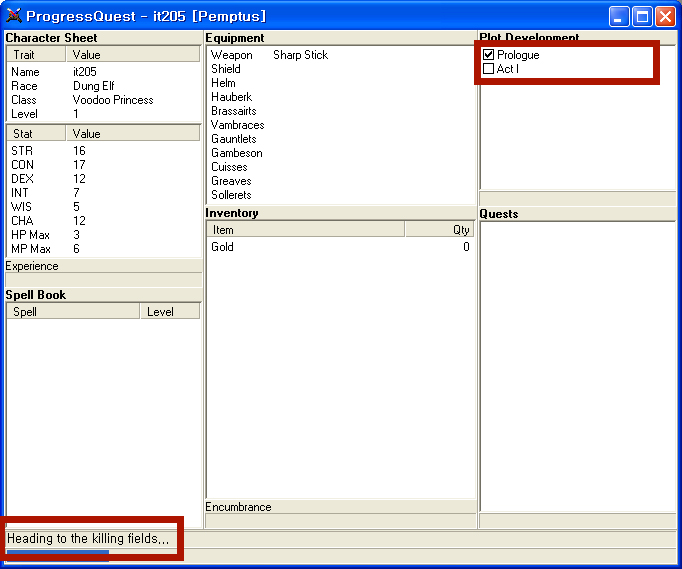
Task: Click the Encumbrance progress bar
Action: [x=341, y=521]
